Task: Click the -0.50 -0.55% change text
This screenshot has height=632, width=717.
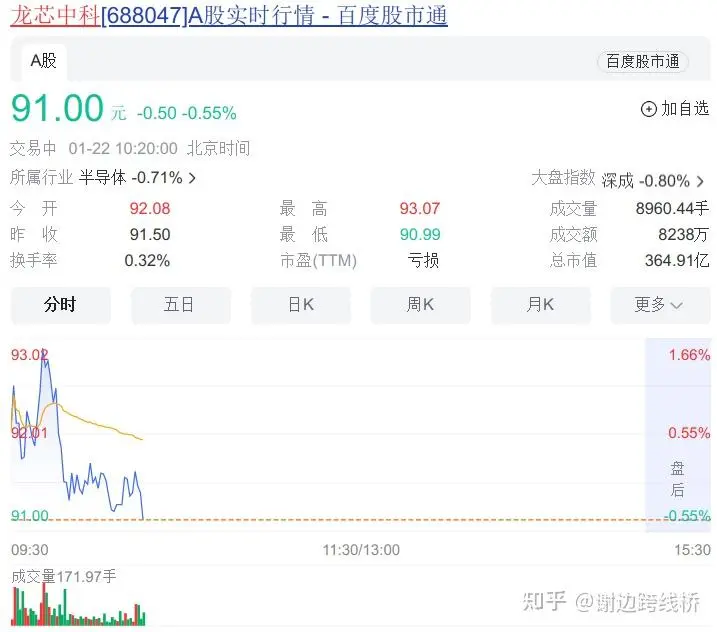Action: tap(187, 113)
